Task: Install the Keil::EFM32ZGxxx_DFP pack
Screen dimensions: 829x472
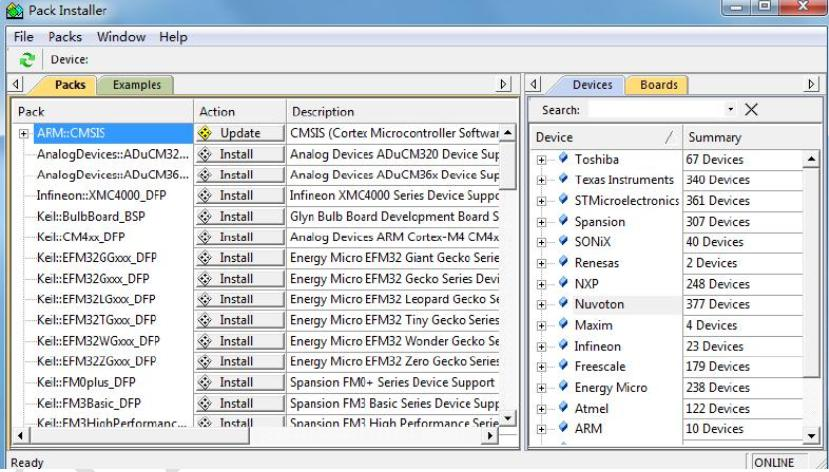Action: (240, 362)
